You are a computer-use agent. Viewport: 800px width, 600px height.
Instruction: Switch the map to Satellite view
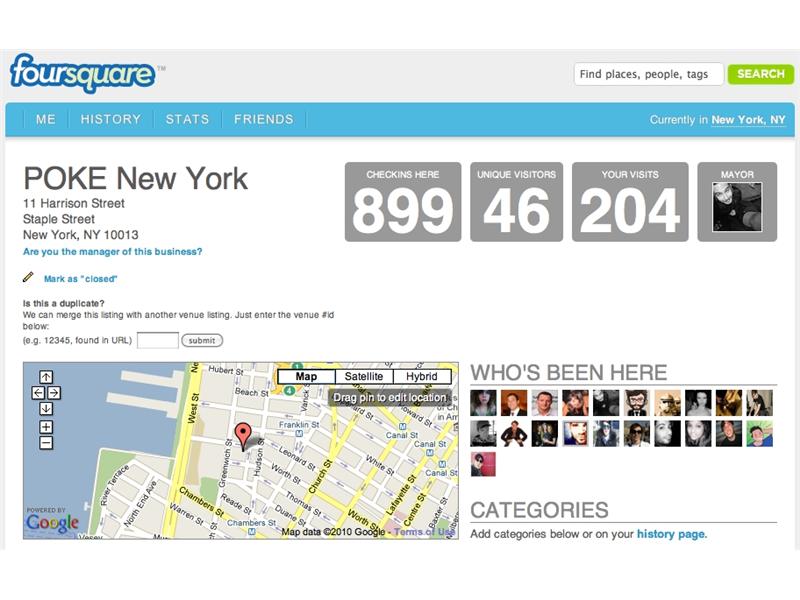click(365, 376)
